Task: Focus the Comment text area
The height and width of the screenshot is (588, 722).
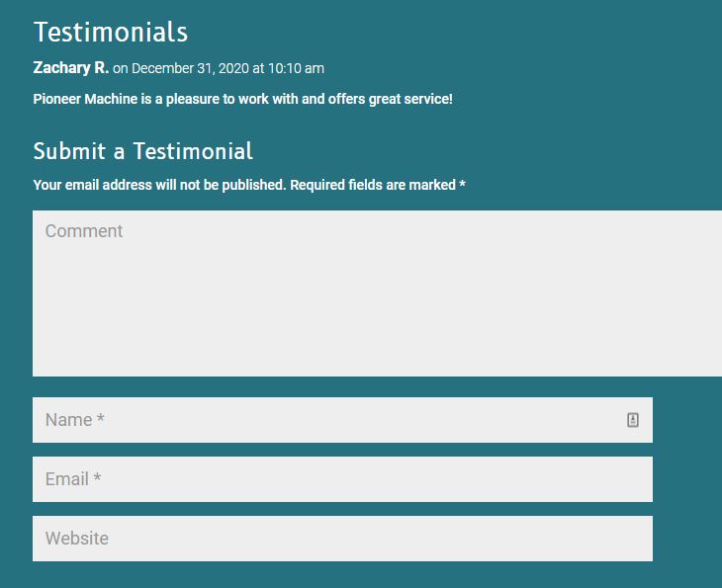Action: click(x=377, y=294)
